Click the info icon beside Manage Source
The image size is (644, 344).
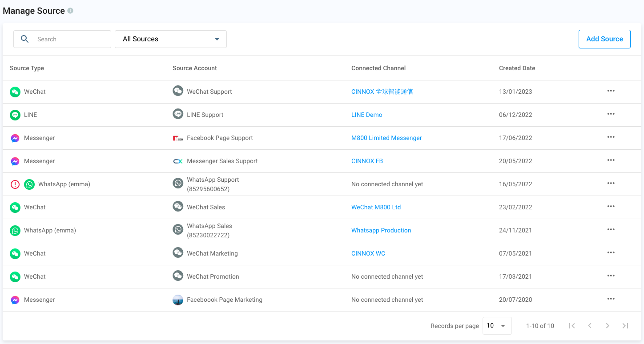point(70,11)
